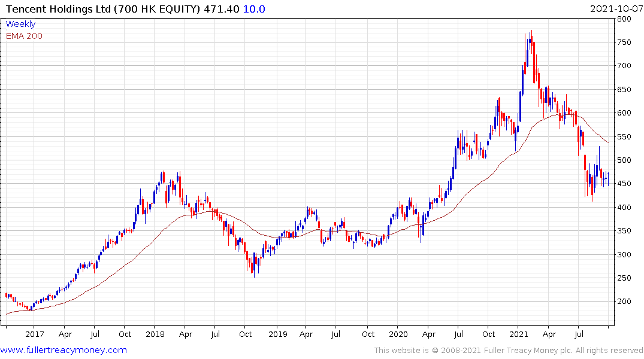
Task: Select the date 2021-10-07
Action: point(616,8)
